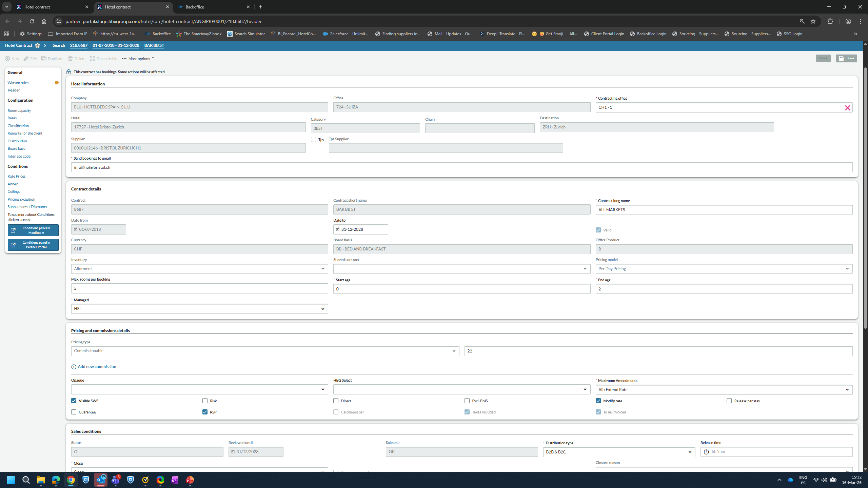Open the calendar icon in the Date to field
This screenshot has width=868, height=488.
click(x=338, y=229)
